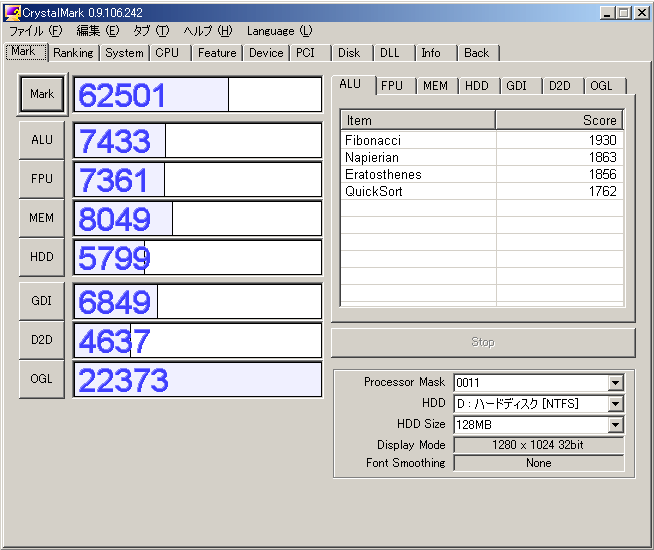The height and width of the screenshot is (550, 654).
Task: Click the total Mark score bar 62501
Action: tap(198, 95)
